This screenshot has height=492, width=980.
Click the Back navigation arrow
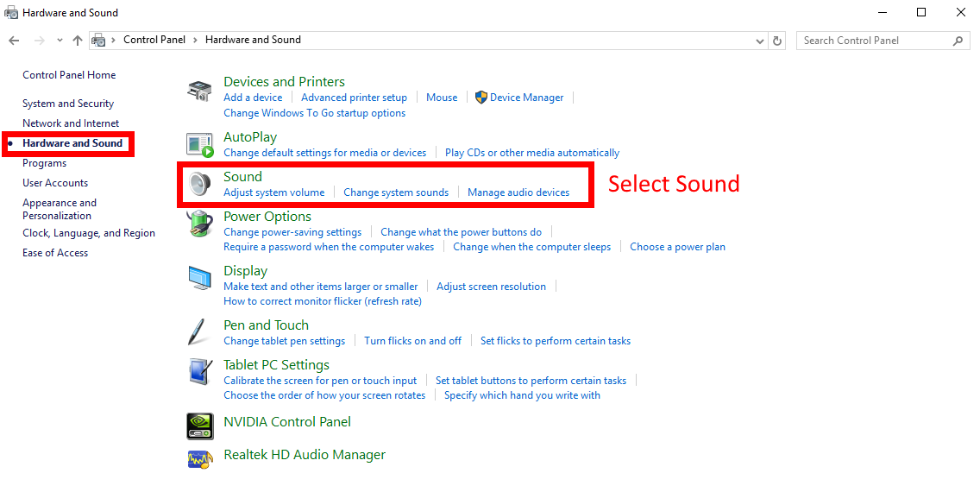tap(14, 41)
